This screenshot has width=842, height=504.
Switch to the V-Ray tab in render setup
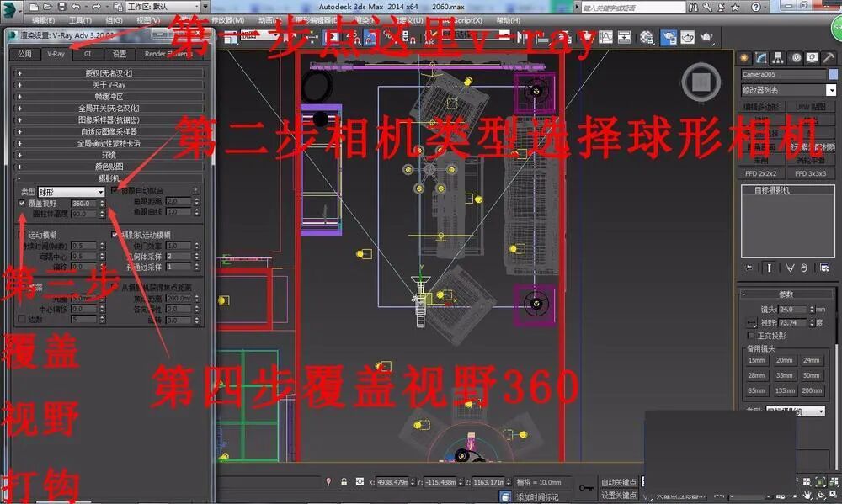[56, 54]
